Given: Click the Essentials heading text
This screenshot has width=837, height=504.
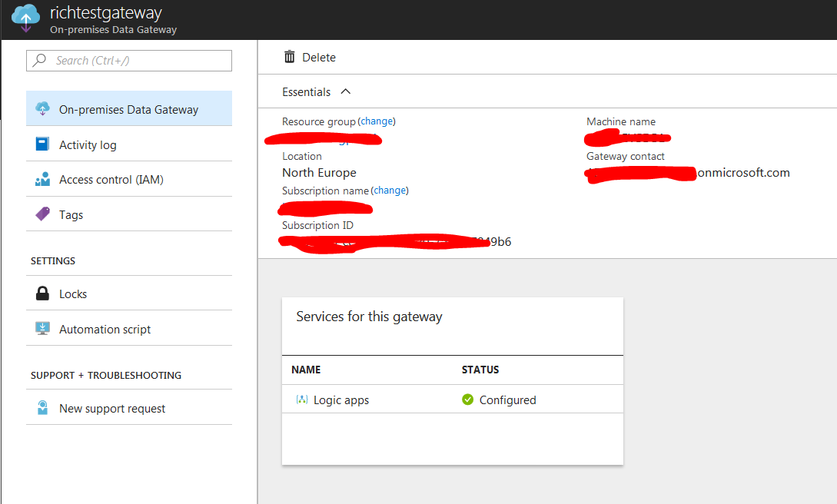Looking at the screenshot, I should pos(307,91).
